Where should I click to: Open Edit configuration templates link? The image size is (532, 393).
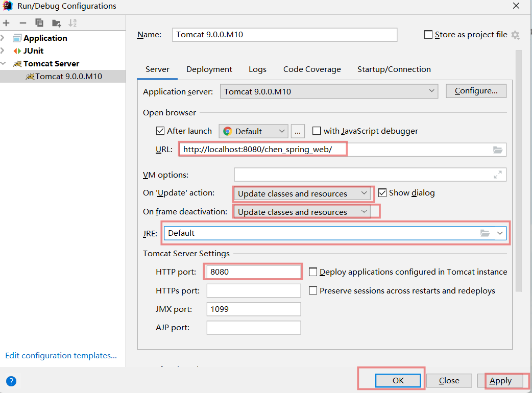click(61, 355)
